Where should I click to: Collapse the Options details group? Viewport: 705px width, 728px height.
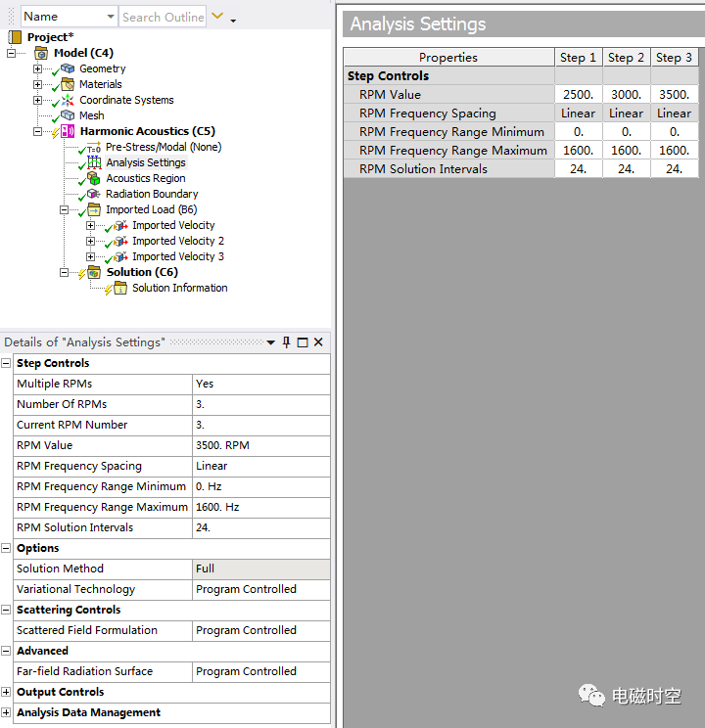tap(6, 548)
